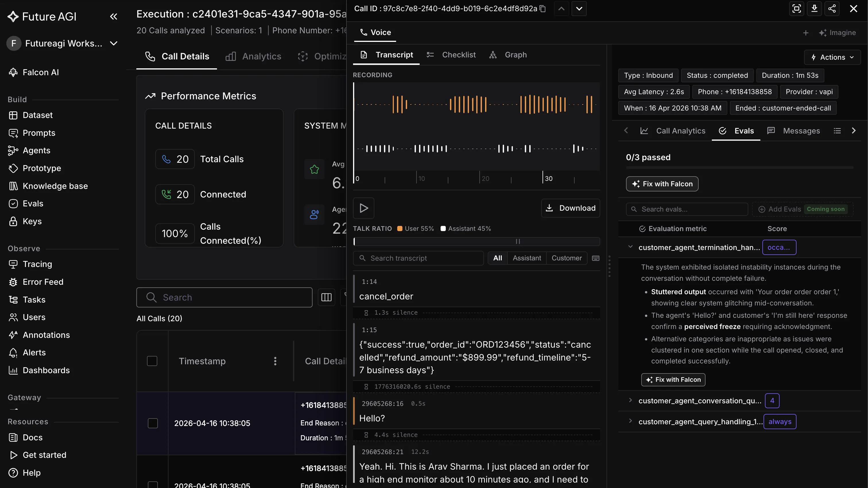This screenshot has height=488, width=868.
Task: Filter transcript to Customer only
Action: click(566, 258)
